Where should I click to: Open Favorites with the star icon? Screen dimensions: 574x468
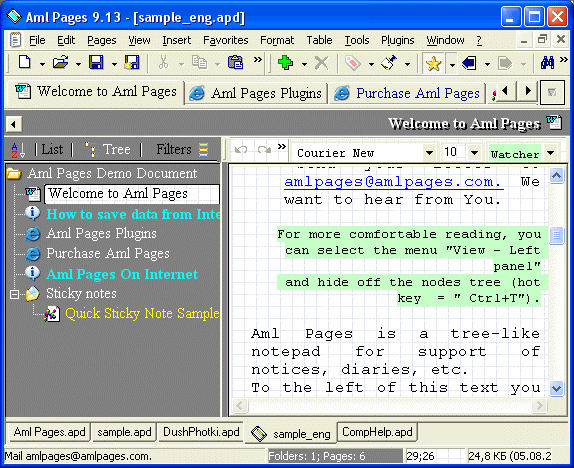[x=433, y=64]
